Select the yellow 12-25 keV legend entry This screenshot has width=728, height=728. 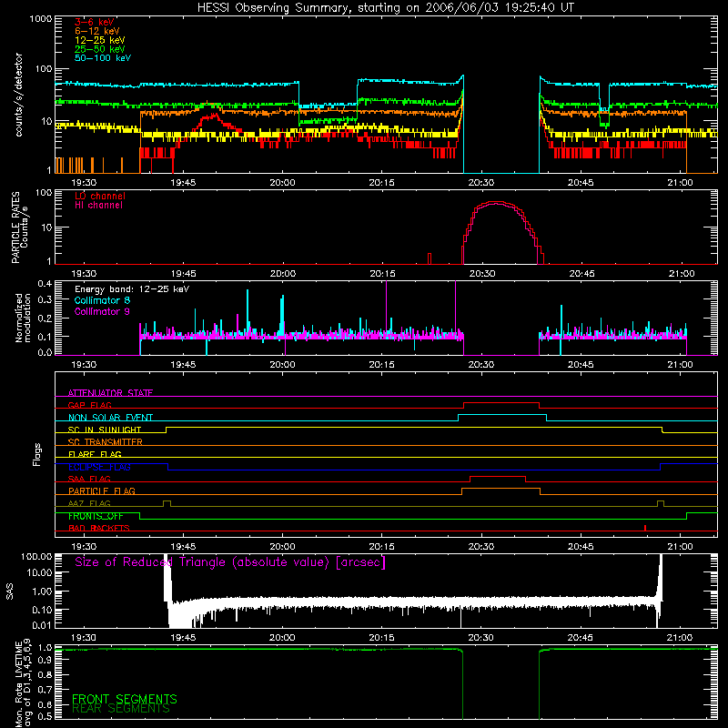pyautogui.click(x=100, y=40)
